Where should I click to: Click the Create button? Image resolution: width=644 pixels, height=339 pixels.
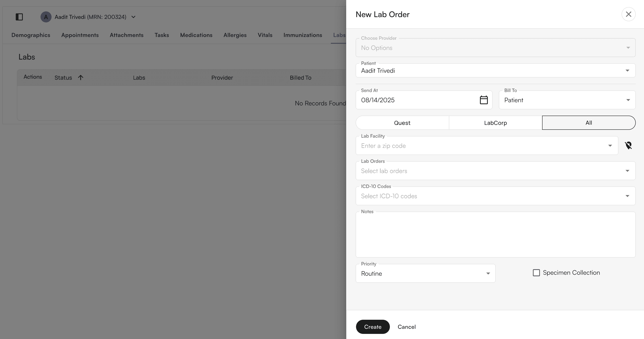click(x=373, y=327)
